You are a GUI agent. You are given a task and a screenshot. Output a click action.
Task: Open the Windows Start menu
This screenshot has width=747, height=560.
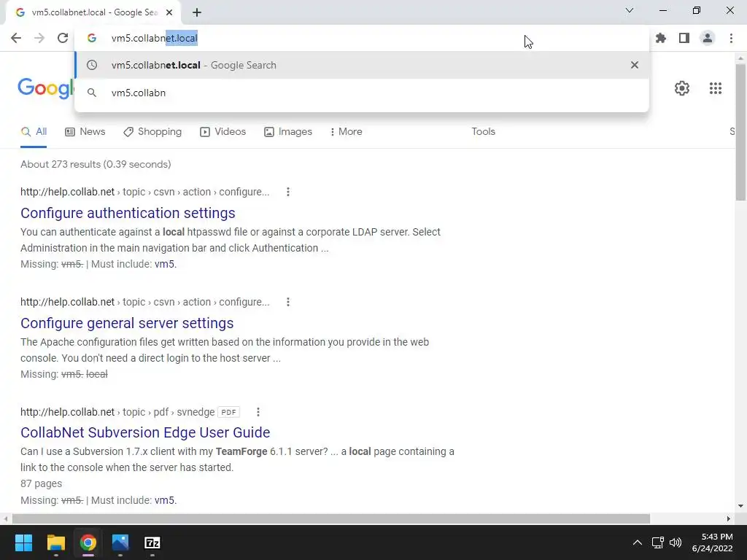click(23, 542)
